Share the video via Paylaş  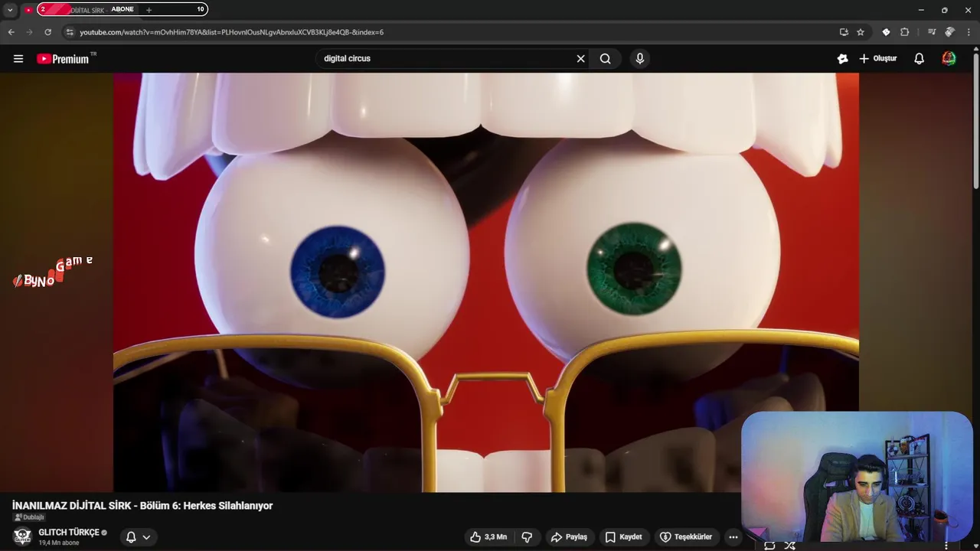[x=570, y=537]
